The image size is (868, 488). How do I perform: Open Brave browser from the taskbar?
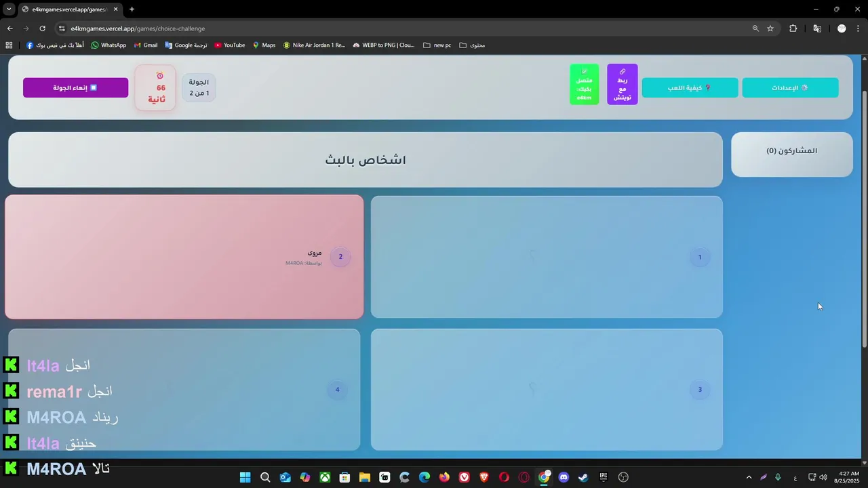(484, 477)
